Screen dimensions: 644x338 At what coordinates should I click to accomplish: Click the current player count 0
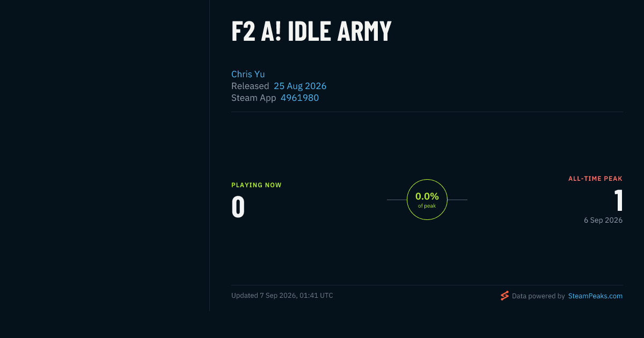[238, 207]
